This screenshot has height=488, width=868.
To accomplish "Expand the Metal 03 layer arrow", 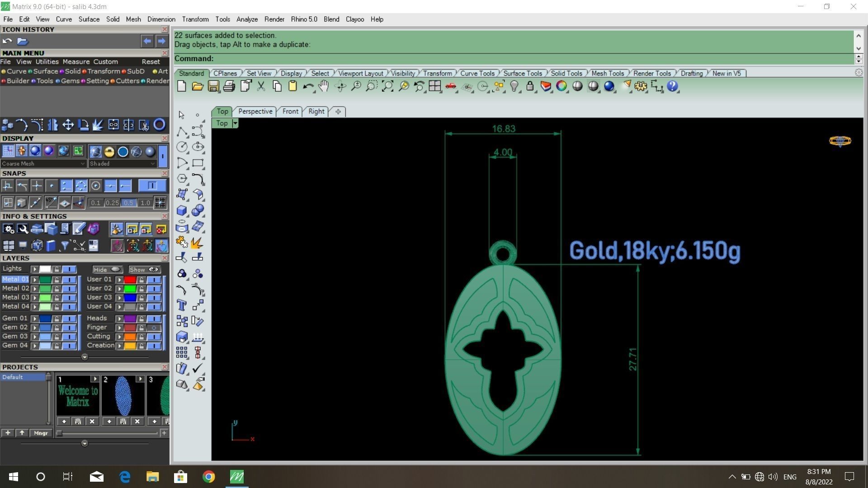I will 35,298.
